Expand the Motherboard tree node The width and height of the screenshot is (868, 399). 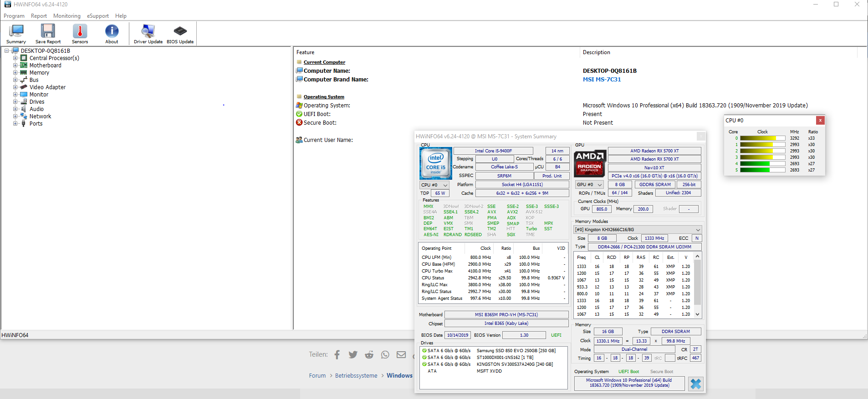click(15, 66)
